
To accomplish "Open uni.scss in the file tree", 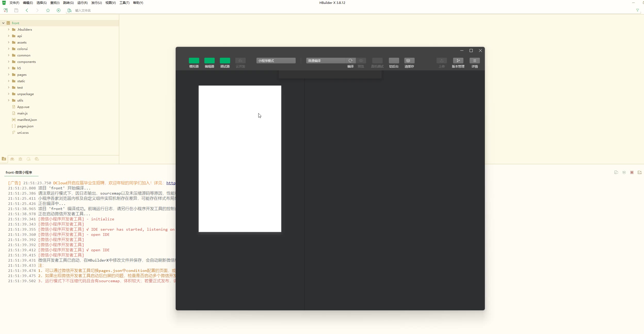I will click(x=23, y=132).
